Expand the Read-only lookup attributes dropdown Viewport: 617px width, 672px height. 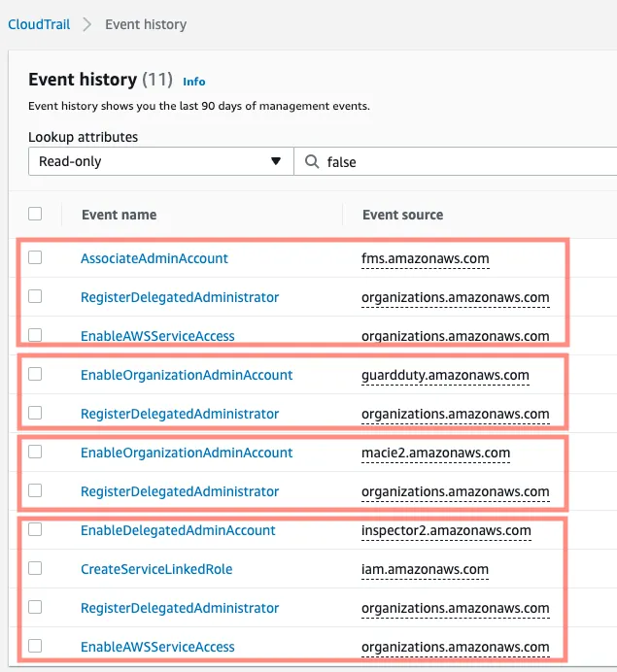point(160,161)
